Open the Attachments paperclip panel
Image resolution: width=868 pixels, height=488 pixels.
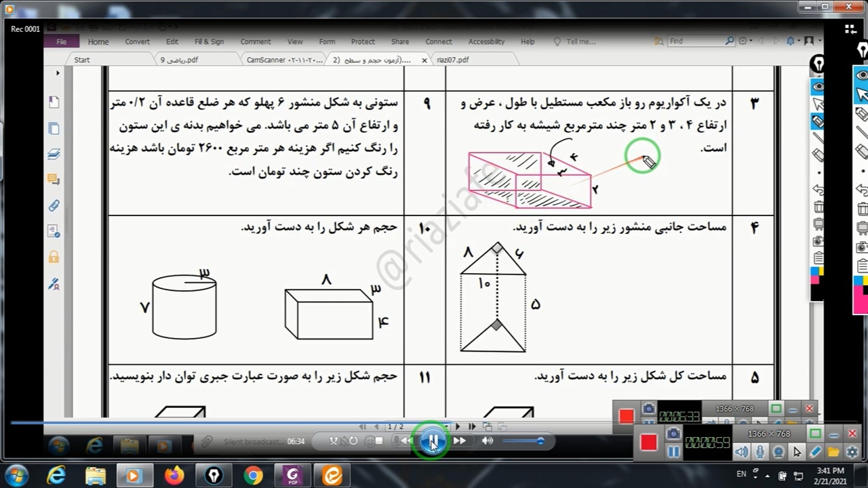tap(54, 205)
